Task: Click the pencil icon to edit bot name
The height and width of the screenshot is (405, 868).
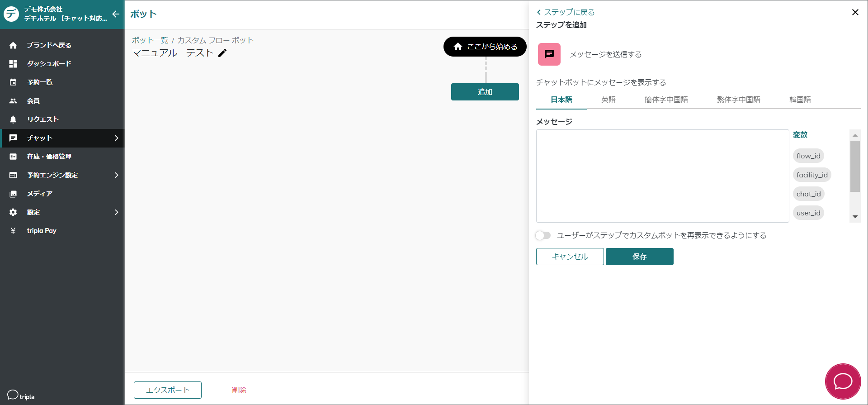Action: pos(222,53)
